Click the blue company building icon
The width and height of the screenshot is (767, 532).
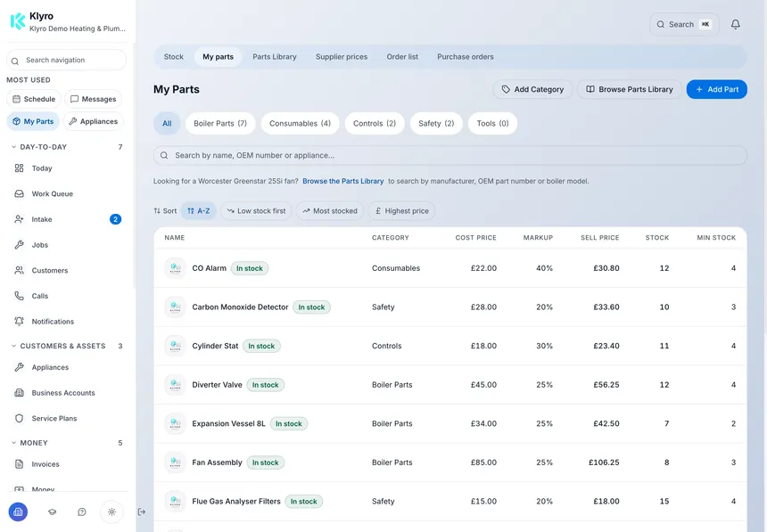click(x=18, y=512)
